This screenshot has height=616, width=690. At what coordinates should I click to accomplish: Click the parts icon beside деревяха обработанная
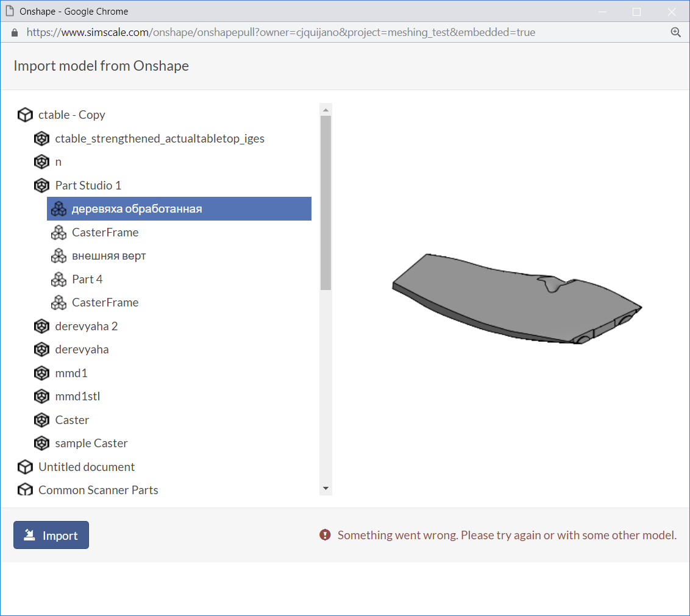point(59,208)
